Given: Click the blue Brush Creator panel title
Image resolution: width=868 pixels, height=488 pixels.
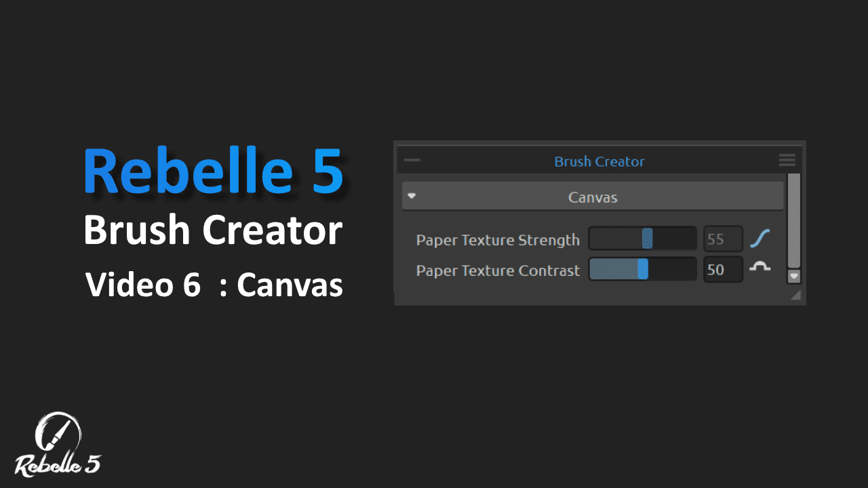Looking at the screenshot, I should (x=599, y=161).
